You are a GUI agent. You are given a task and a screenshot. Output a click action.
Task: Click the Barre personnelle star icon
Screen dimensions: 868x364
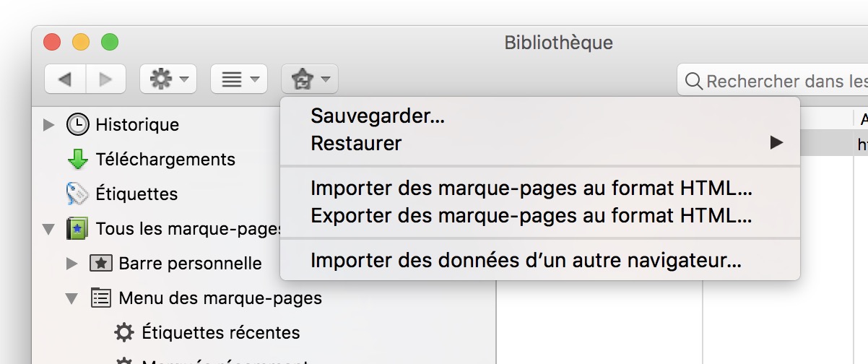coord(100,264)
